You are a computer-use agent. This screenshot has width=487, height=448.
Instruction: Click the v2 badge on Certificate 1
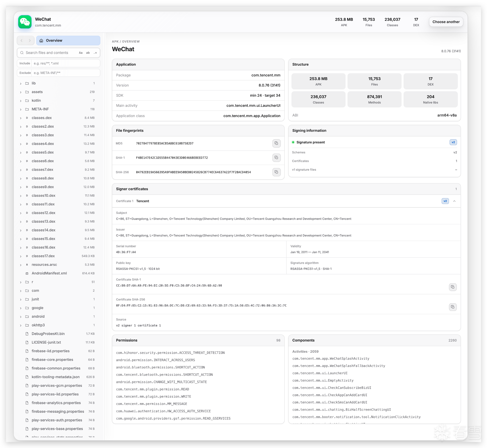pyautogui.click(x=445, y=201)
